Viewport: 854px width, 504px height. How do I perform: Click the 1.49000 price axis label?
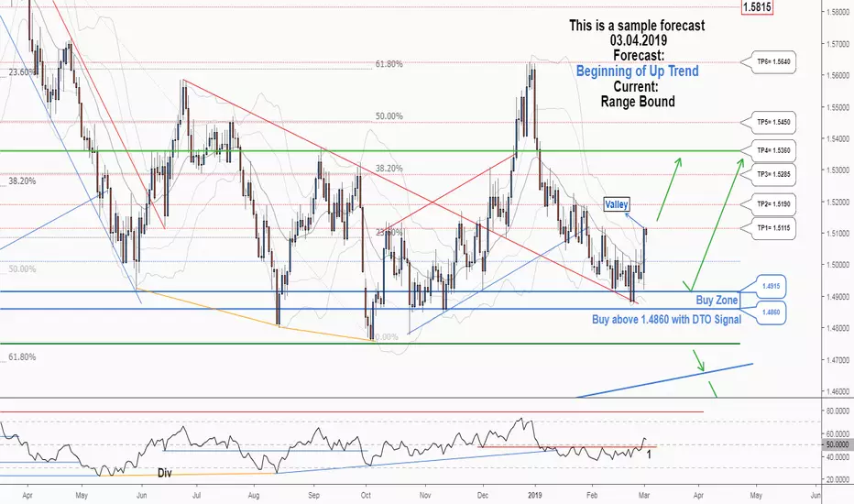point(838,296)
